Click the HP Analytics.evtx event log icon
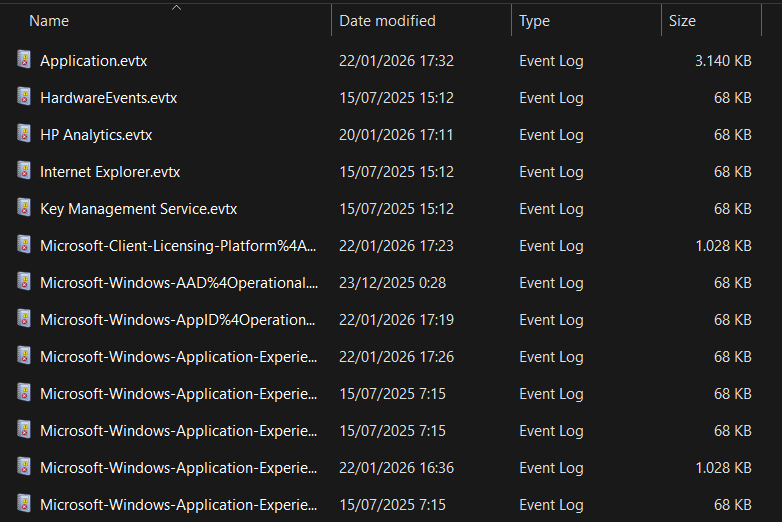This screenshot has height=522, width=782. coord(24,134)
